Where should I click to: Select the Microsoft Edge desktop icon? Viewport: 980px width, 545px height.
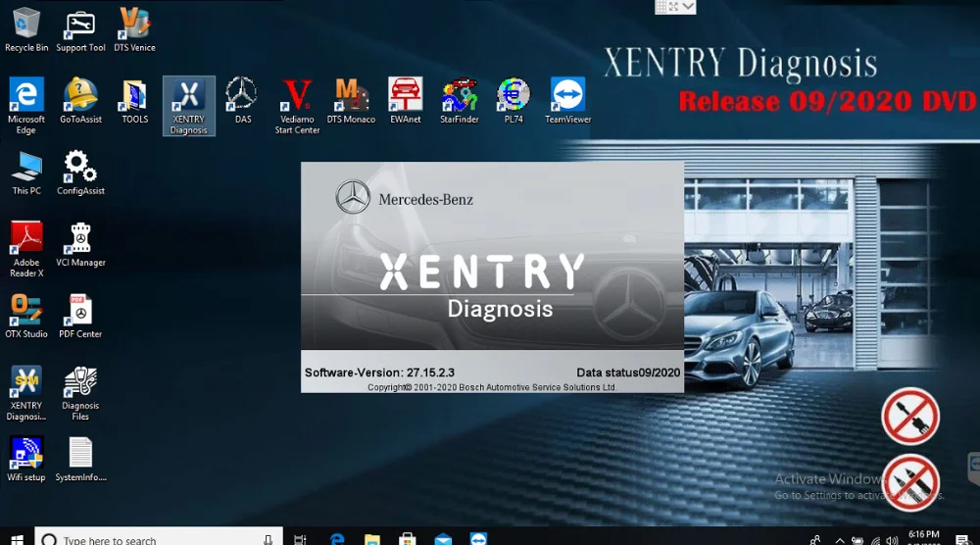tap(26, 106)
